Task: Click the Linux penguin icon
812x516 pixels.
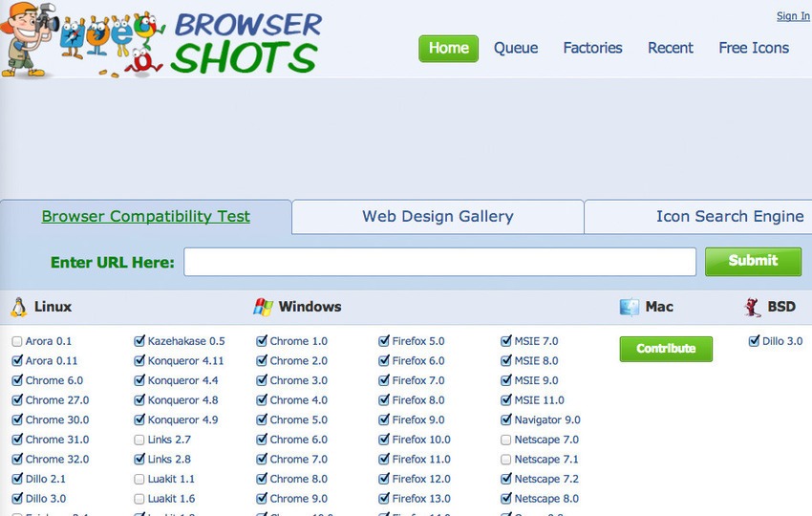Action: click(19, 308)
